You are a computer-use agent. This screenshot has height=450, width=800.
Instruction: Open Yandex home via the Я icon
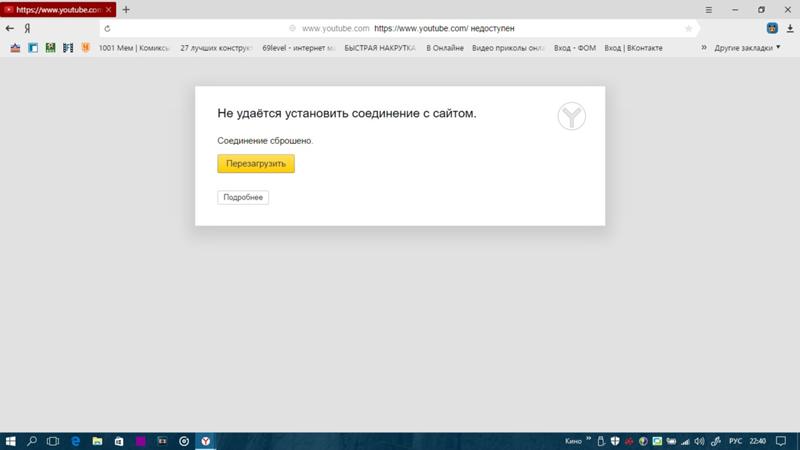point(28,29)
